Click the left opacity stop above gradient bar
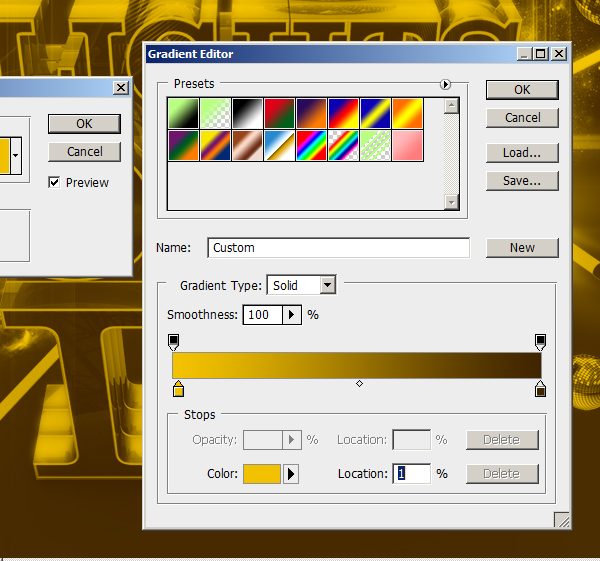The width and height of the screenshot is (600, 561). pos(173,342)
